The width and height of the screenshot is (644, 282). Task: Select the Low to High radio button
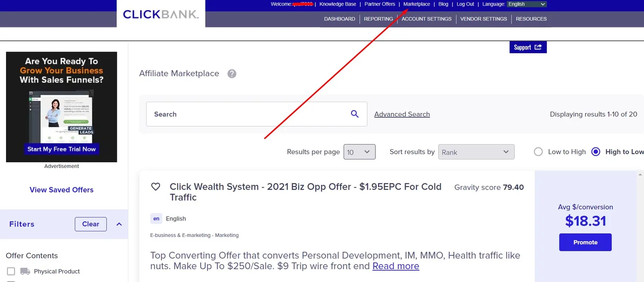pyautogui.click(x=538, y=152)
